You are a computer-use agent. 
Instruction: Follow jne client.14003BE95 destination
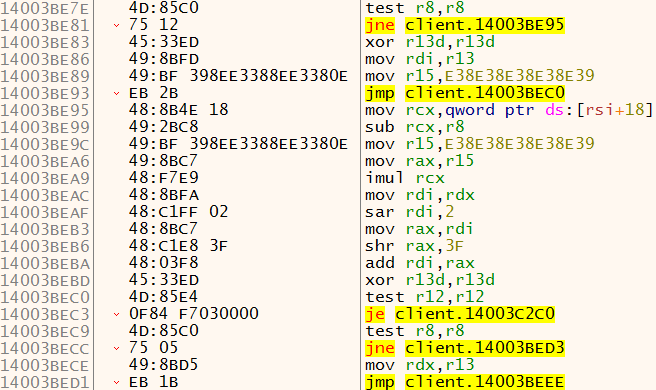click(x=484, y=25)
